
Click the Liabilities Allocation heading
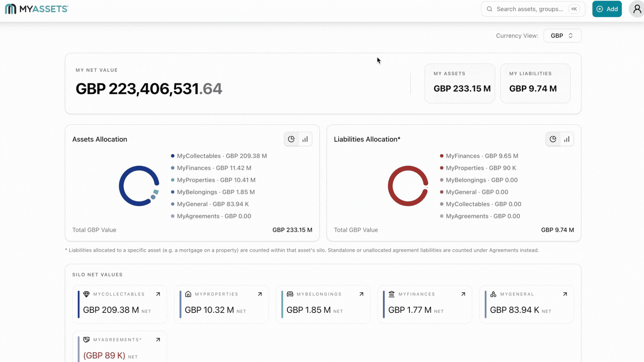click(x=367, y=139)
